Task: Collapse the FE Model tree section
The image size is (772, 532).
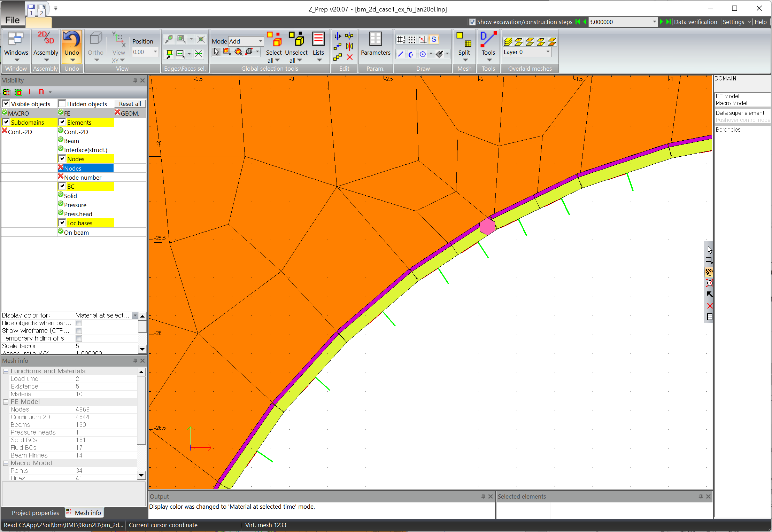Action: pyautogui.click(x=6, y=402)
